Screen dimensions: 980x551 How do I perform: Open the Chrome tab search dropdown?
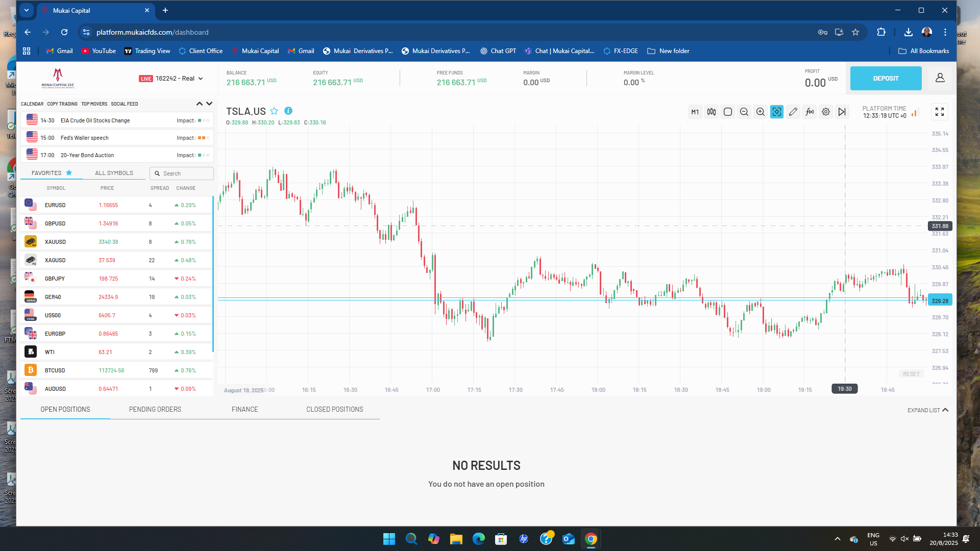[27, 10]
